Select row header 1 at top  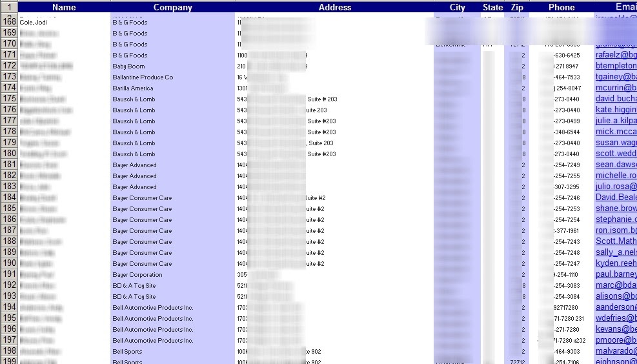(9, 7)
